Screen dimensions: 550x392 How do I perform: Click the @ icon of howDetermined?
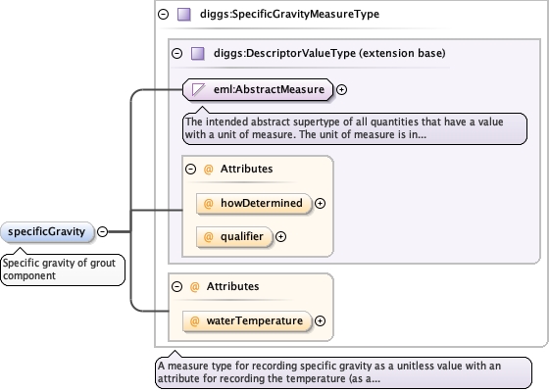coord(209,204)
